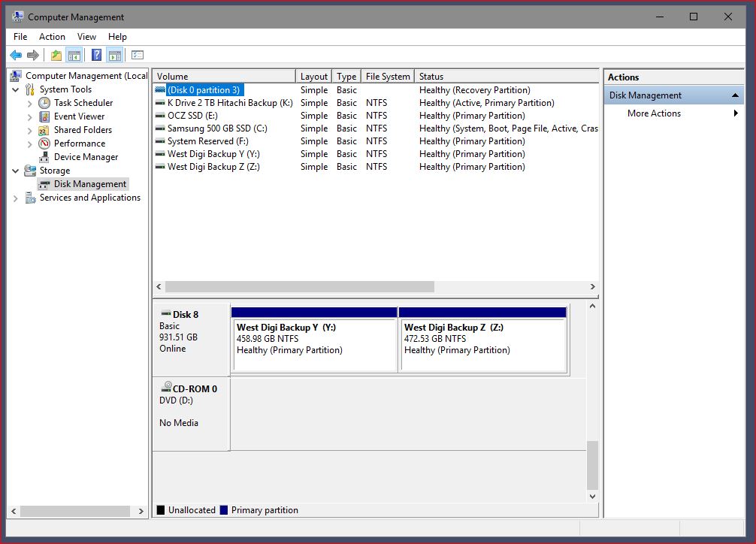Viewport: 756px width, 544px height.
Task: Collapse the Disk Management actions section
Action: coord(735,95)
